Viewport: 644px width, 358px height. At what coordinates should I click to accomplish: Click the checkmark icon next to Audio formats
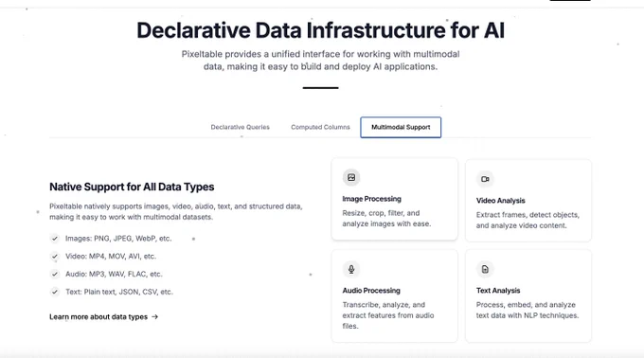(x=55, y=274)
